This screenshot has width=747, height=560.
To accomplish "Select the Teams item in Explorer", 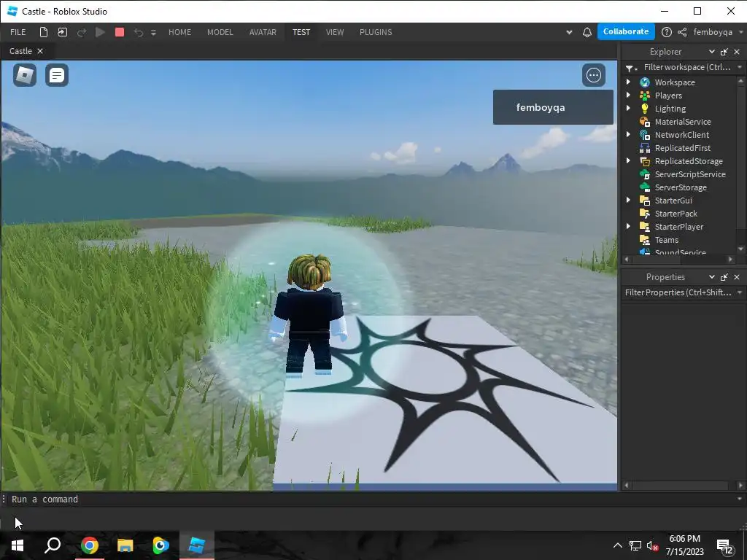I will coord(666,240).
